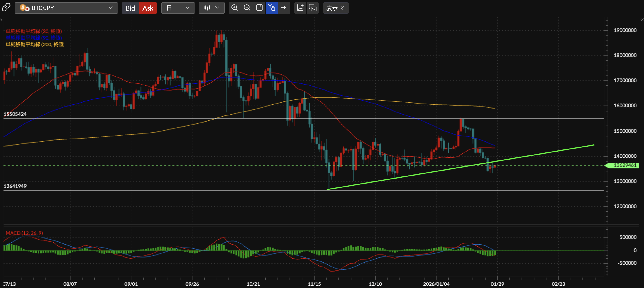Click the chain link sync icon
The width and height of the screenshot is (644, 288).
6,8
